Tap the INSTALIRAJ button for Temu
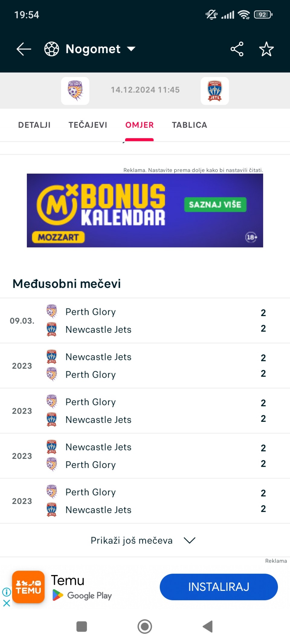The height and width of the screenshot is (644, 290). (x=219, y=587)
